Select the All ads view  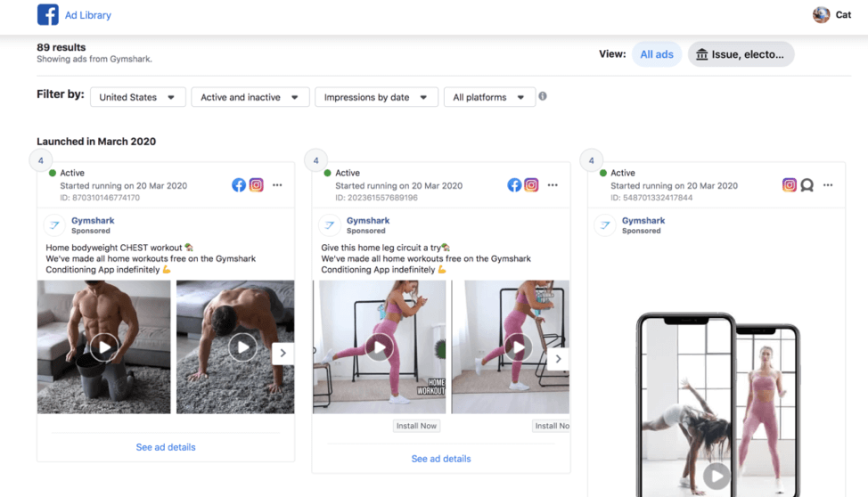657,54
